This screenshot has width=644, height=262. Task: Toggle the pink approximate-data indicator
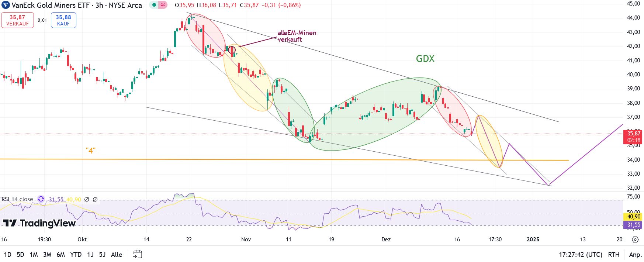pos(162,5)
